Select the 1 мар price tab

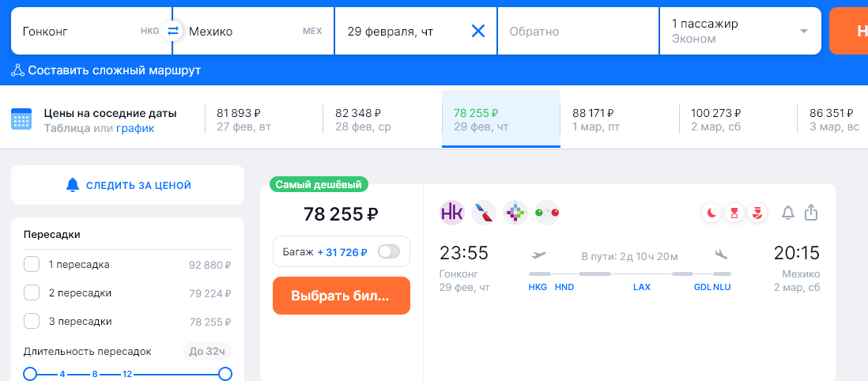tap(620, 119)
